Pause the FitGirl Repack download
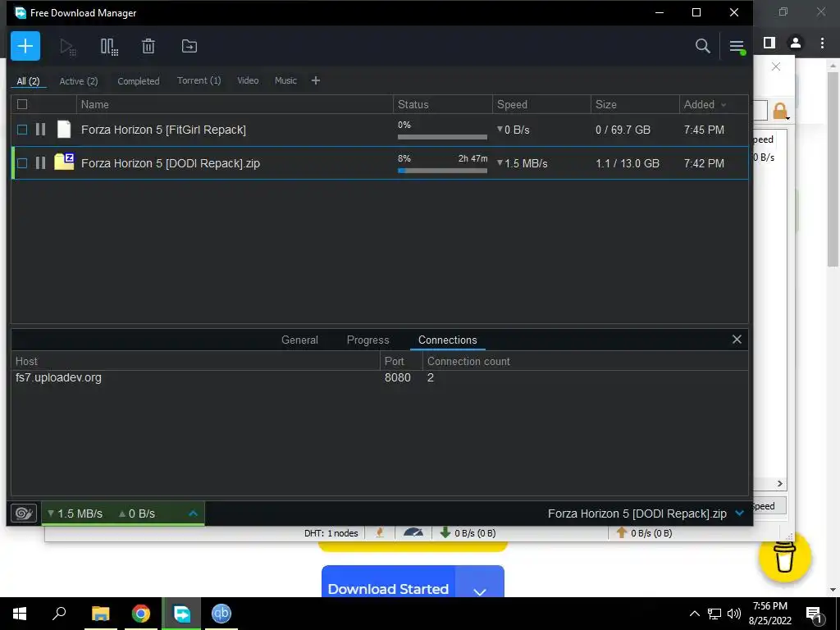Screen dimensions: 840x630 (x=40, y=129)
